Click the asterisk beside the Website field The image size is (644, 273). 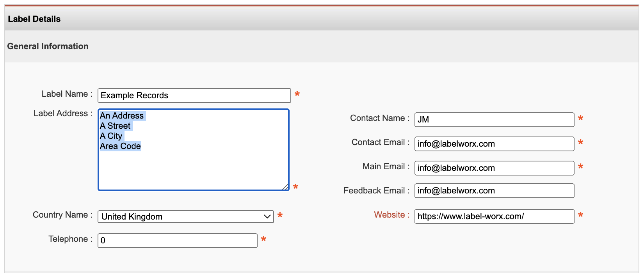click(580, 215)
